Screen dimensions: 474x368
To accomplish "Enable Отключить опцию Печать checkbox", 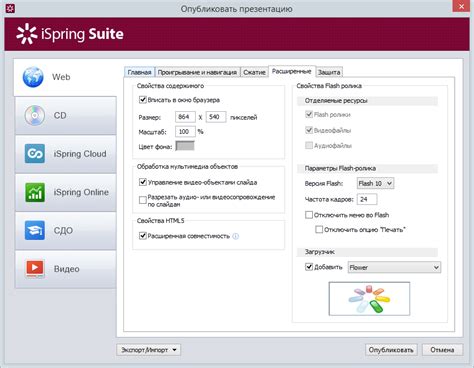I will [319, 230].
